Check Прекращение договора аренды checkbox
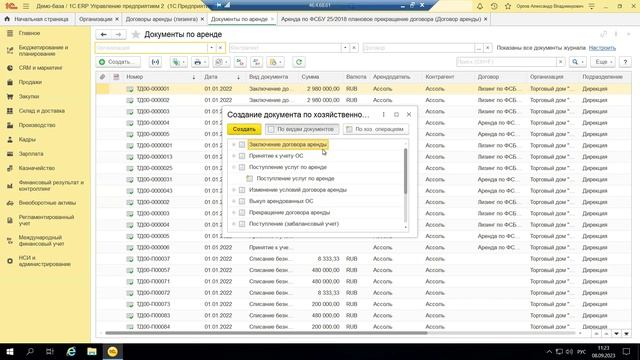 pos(242,213)
